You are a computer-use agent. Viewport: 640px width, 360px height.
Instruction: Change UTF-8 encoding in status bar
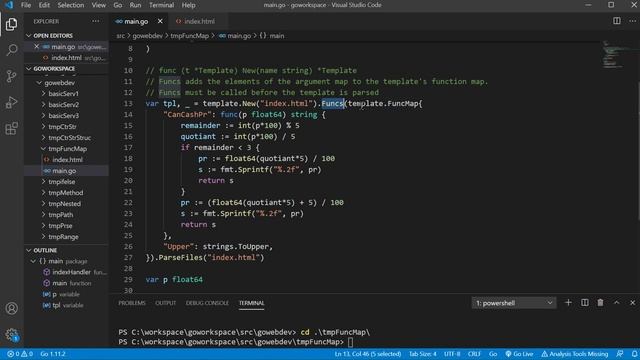(452, 354)
